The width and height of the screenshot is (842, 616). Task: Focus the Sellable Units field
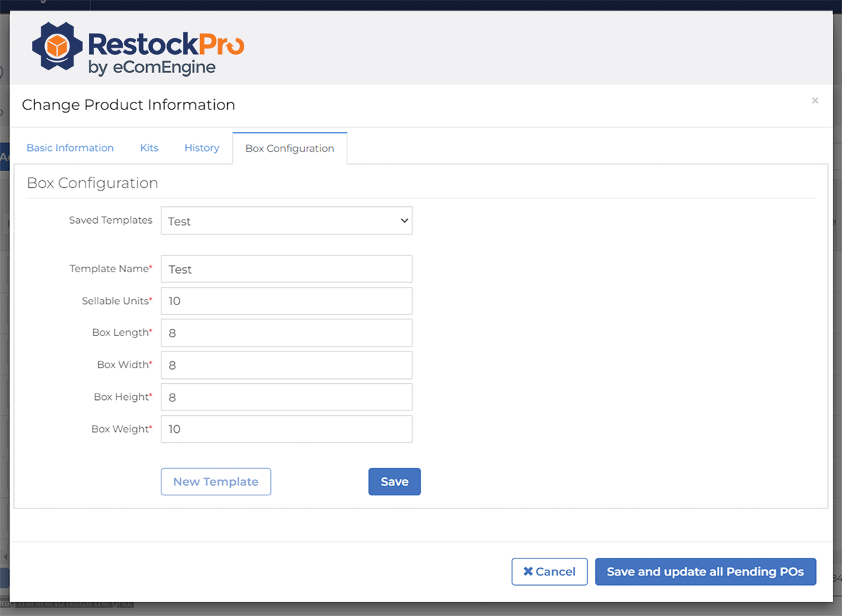(x=286, y=301)
